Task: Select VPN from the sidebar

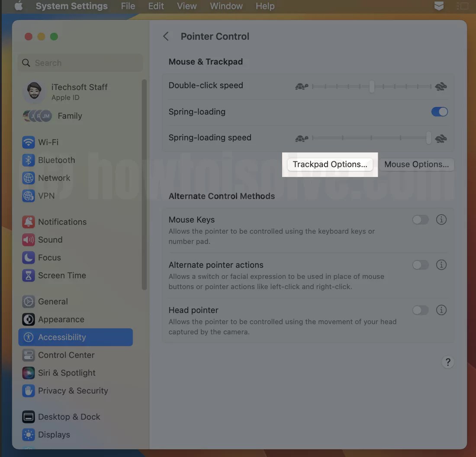Action: pyautogui.click(x=48, y=196)
